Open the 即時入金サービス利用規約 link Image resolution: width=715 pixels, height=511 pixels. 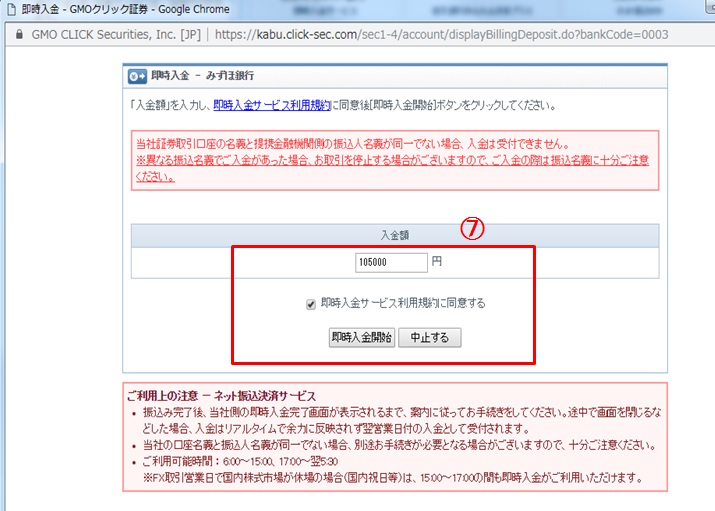pyautogui.click(x=272, y=105)
